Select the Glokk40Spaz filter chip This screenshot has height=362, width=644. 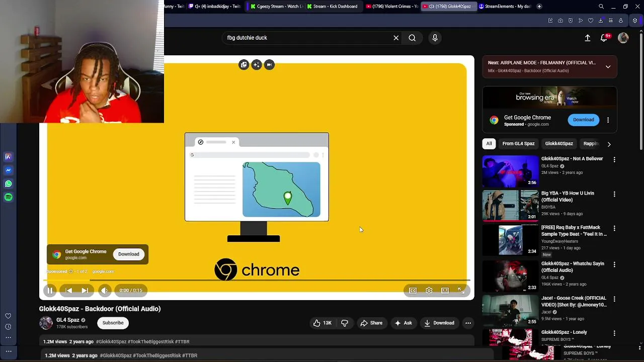coord(559,144)
